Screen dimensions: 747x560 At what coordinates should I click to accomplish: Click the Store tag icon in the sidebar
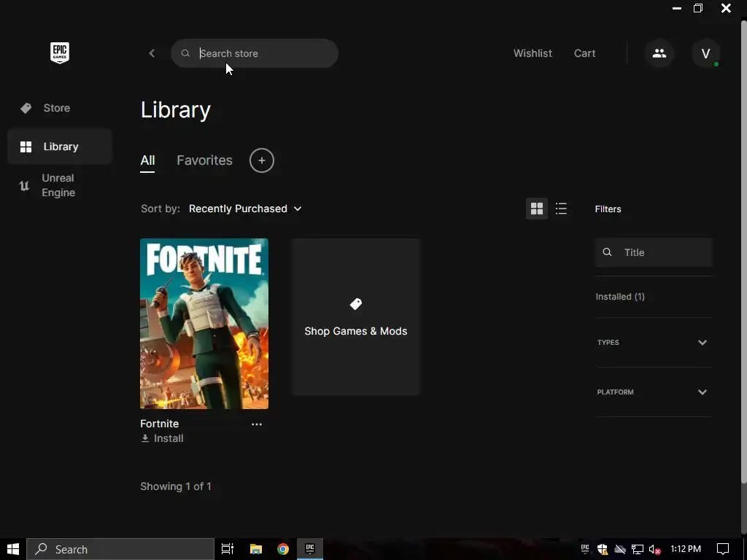pyautogui.click(x=26, y=108)
